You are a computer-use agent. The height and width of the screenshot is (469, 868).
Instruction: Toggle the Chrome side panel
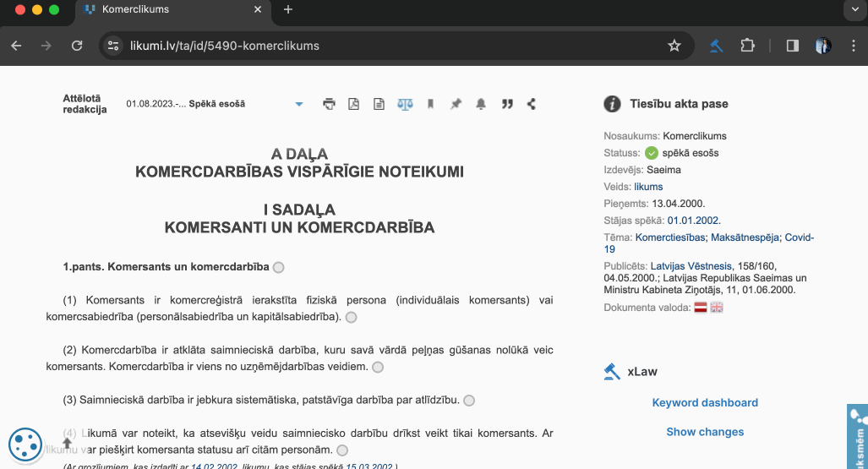793,46
